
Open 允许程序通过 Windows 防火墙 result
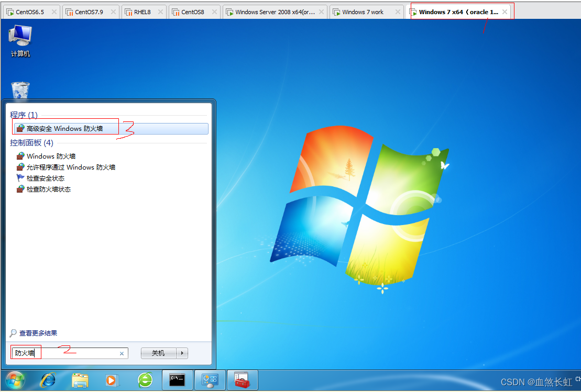tap(66, 167)
